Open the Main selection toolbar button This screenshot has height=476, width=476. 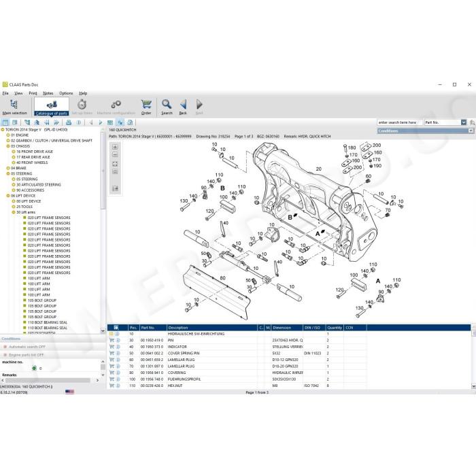(x=14, y=107)
